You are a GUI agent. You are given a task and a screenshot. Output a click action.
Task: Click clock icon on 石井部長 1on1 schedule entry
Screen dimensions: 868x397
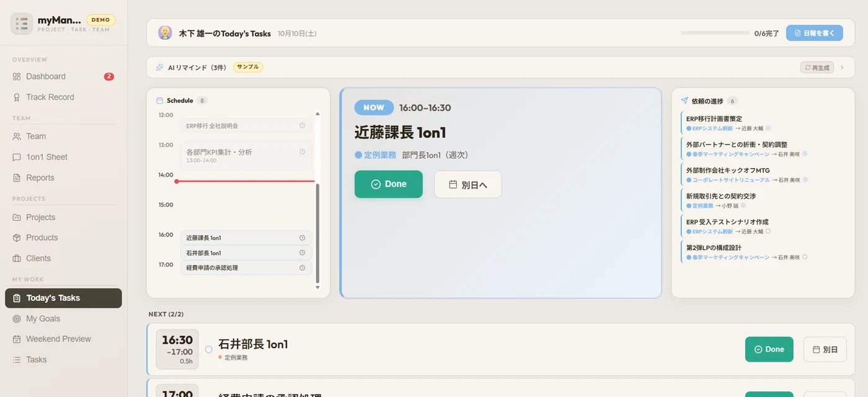coord(302,252)
